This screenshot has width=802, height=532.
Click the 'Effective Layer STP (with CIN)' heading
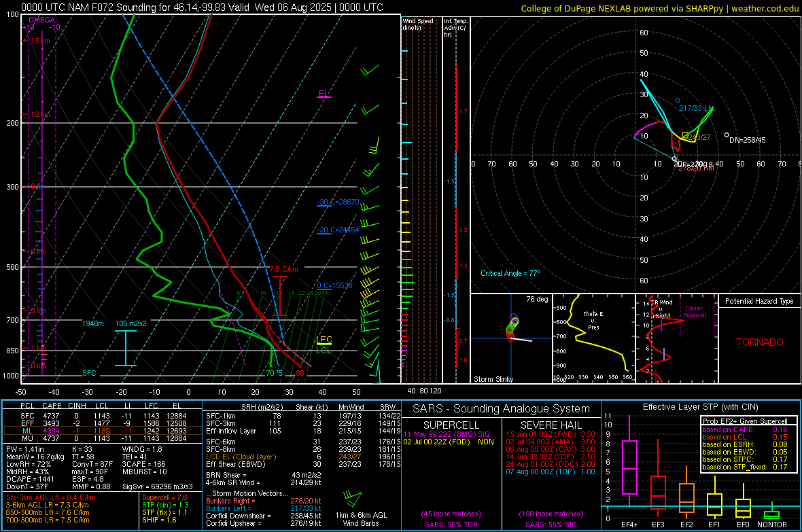(700, 407)
